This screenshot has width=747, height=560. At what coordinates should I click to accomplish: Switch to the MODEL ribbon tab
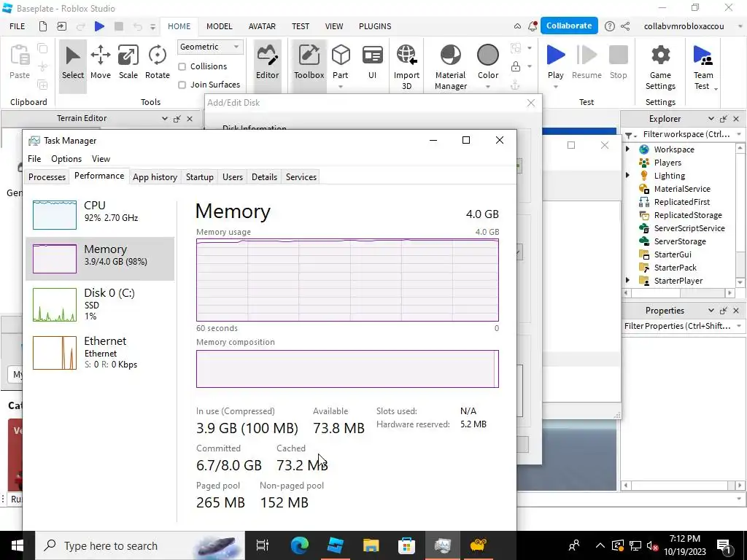(x=219, y=26)
